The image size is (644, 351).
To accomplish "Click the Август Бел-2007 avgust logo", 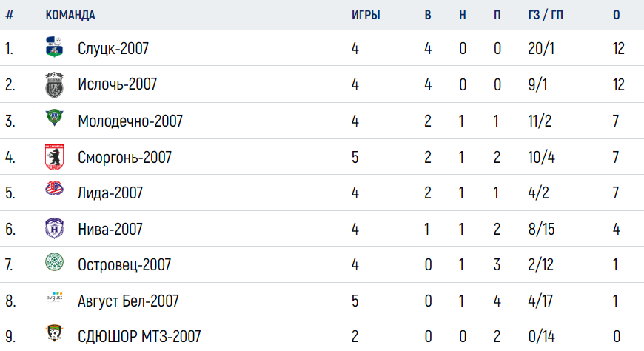I will coord(54,297).
